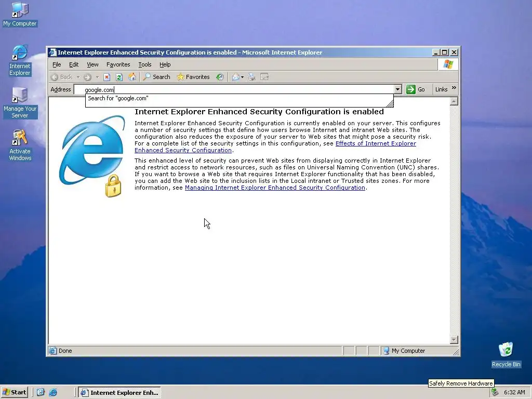Click Show Desktop in Quick Launch
Viewport: 532px width, 399px height.
click(41, 392)
